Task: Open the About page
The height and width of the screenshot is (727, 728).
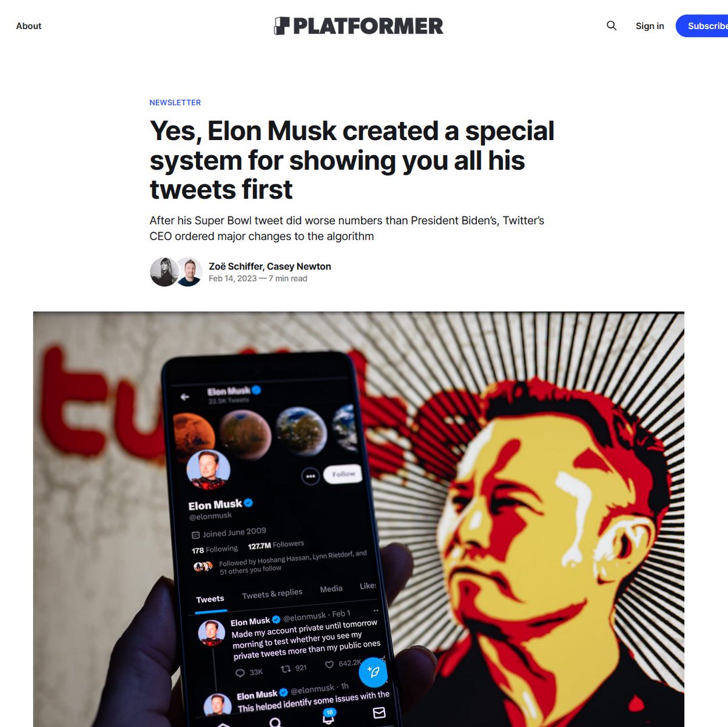Action: [x=29, y=26]
